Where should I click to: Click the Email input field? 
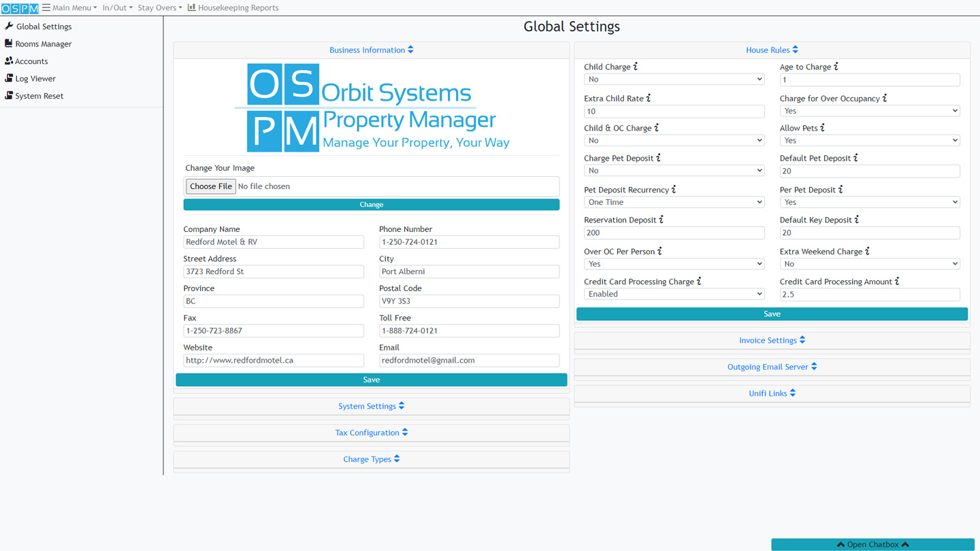pyautogui.click(x=469, y=361)
